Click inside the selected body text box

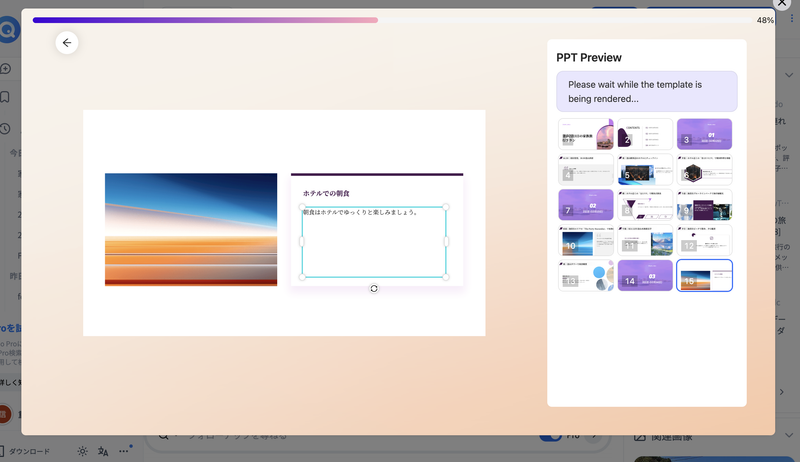click(374, 245)
